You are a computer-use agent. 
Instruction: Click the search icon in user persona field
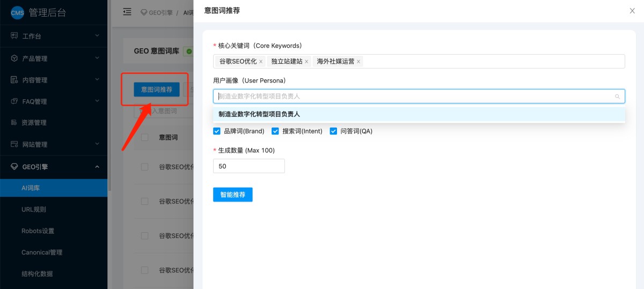tap(617, 97)
